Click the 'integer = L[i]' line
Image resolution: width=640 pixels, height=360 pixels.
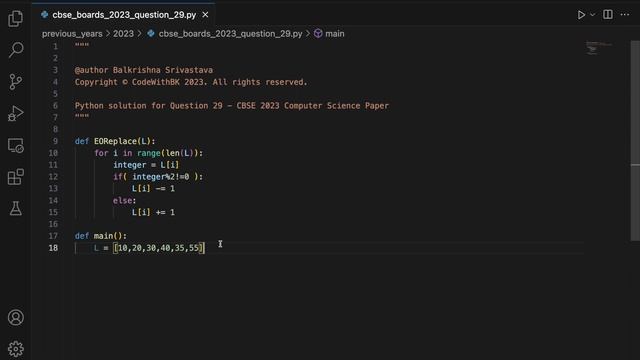point(146,165)
